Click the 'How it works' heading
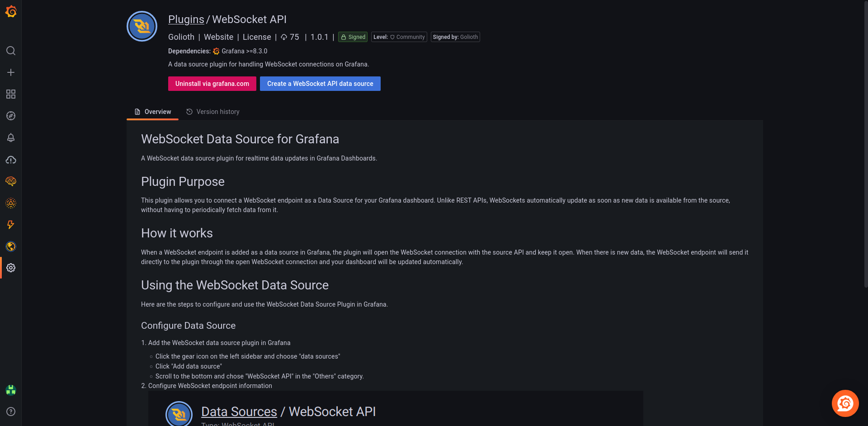Screen dimensions: 868x426 177,233
